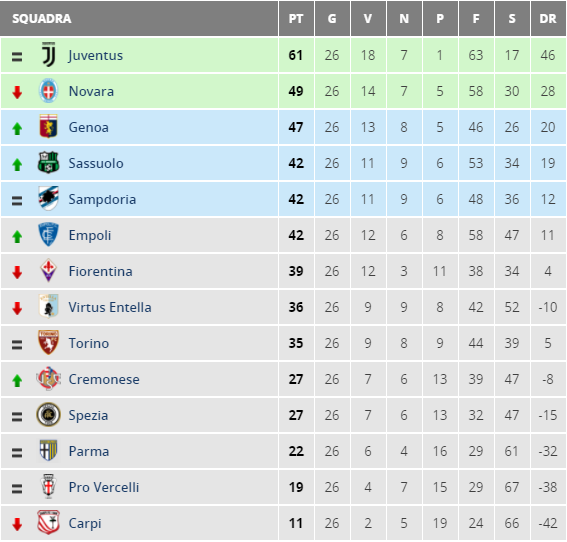567x542 pixels.
Task: Open the Virtus Entella team link
Action: click(110, 307)
